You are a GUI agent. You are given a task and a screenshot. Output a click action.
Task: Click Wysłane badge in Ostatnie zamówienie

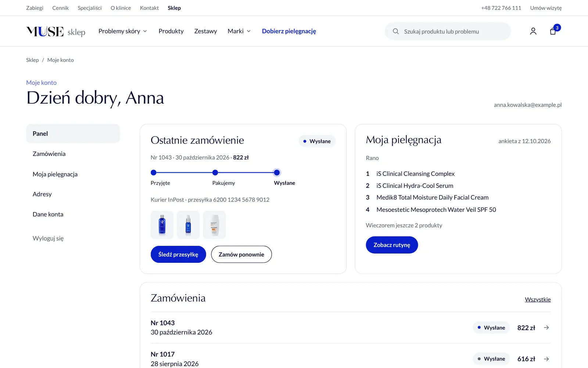[x=317, y=141]
